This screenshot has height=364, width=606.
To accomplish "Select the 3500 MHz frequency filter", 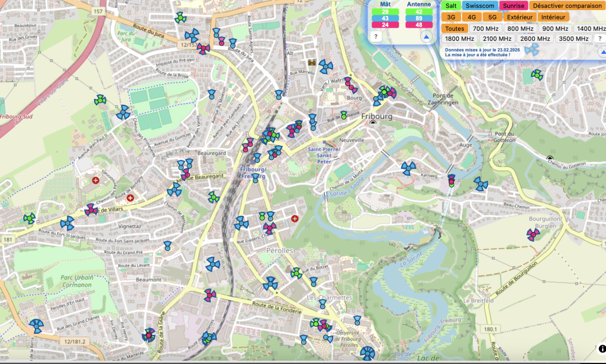I will tap(574, 38).
